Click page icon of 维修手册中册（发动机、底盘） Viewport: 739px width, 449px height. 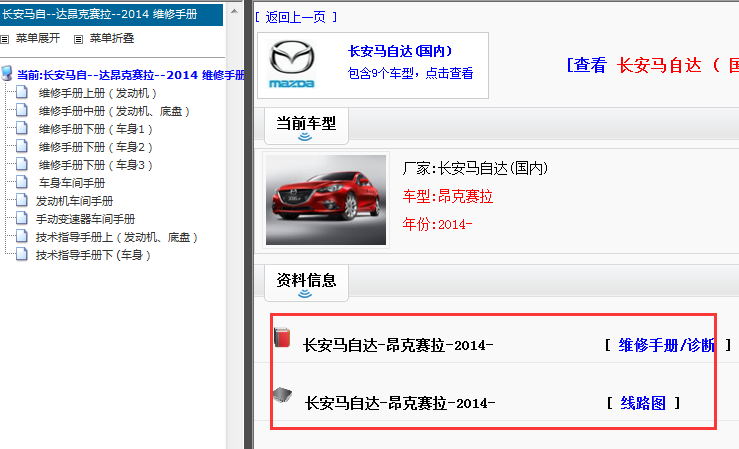click(x=22, y=110)
